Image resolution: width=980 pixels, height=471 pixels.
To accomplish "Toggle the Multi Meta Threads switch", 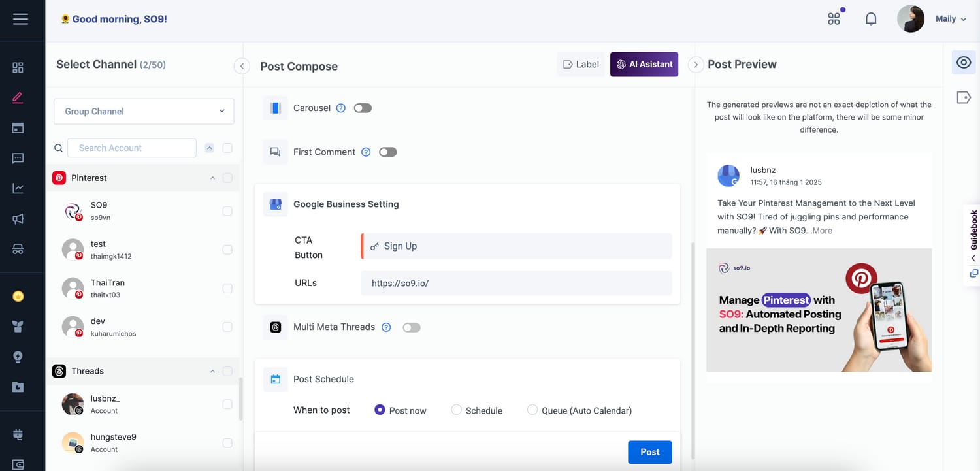I will (x=412, y=327).
